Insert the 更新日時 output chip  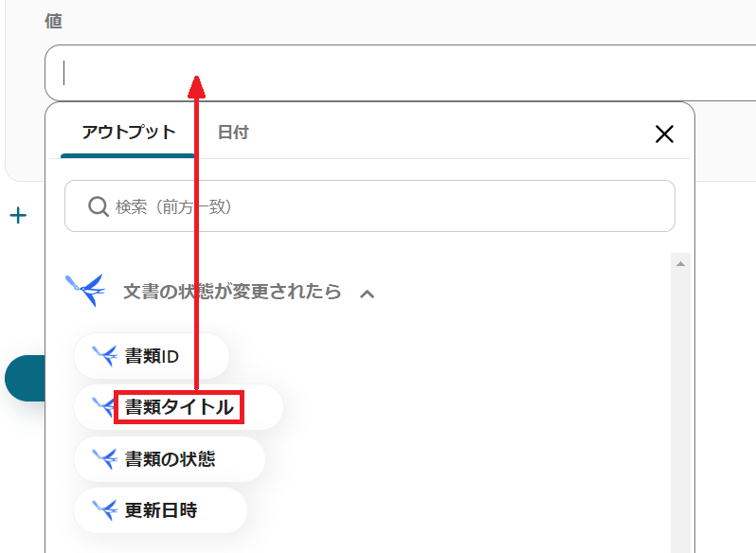tap(160, 510)
